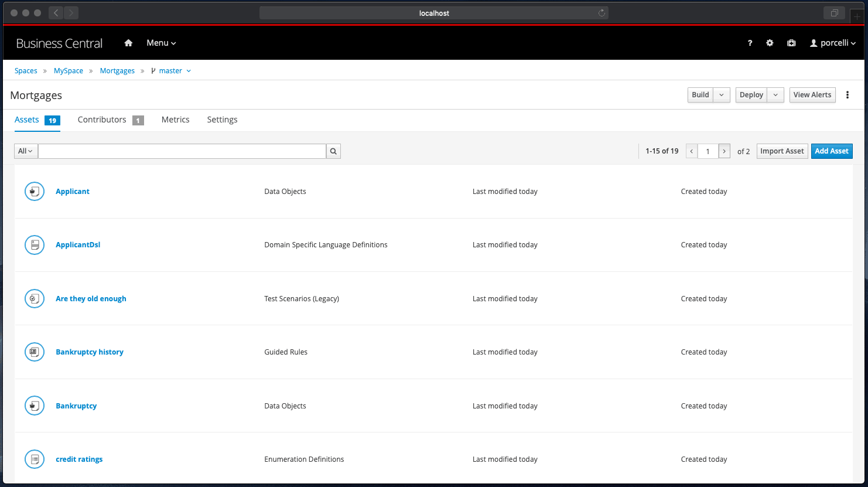Click the search magnifier button
This screenshot has height=487, width=868.
333,151
